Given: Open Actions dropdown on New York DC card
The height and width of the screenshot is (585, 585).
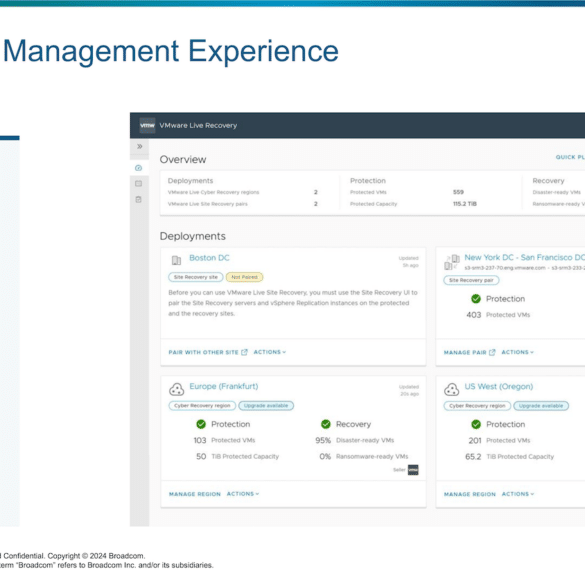Looking at the screenshot, I should [x=517, y=352].
